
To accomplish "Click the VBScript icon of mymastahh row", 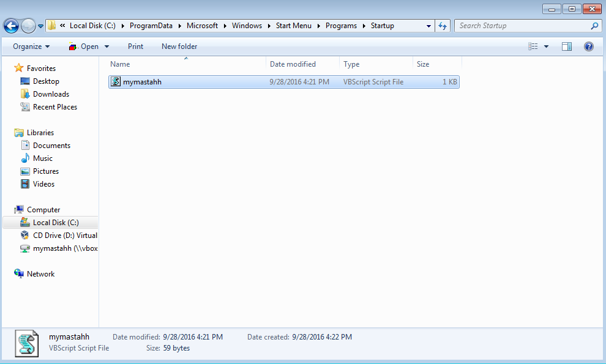I will 116,81.
